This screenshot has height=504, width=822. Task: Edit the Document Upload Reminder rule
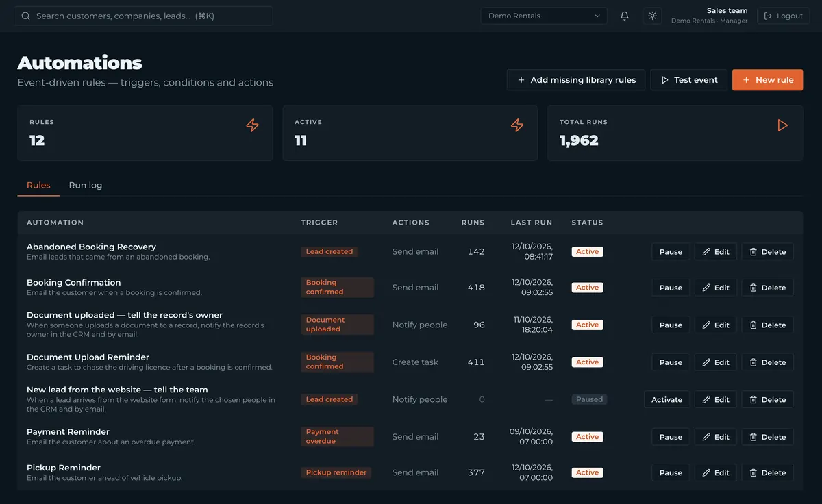tap(716, 362)
